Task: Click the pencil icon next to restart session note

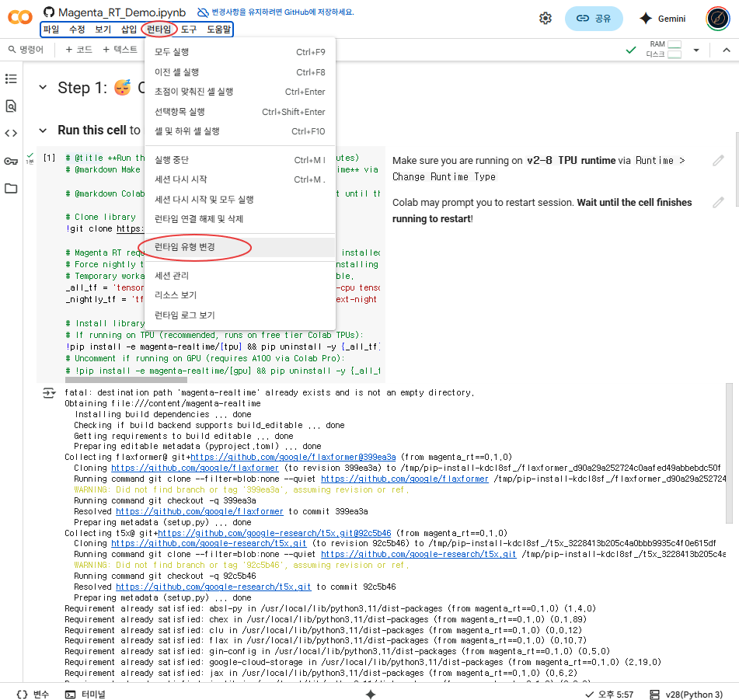Action: coord(718,203)
